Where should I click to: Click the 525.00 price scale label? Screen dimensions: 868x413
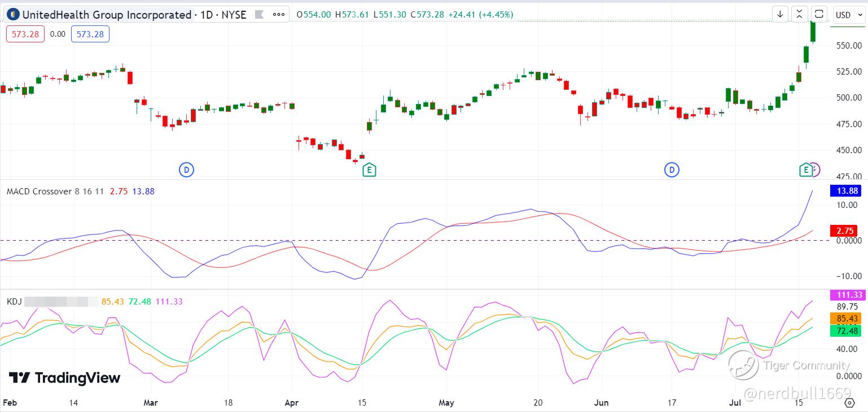coord(849,71)
